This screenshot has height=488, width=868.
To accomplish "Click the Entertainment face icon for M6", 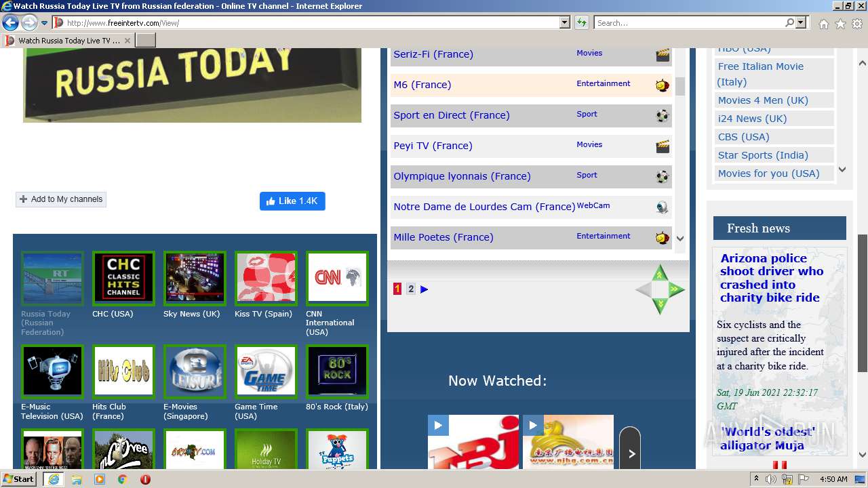I will click(x=663, y=85).
